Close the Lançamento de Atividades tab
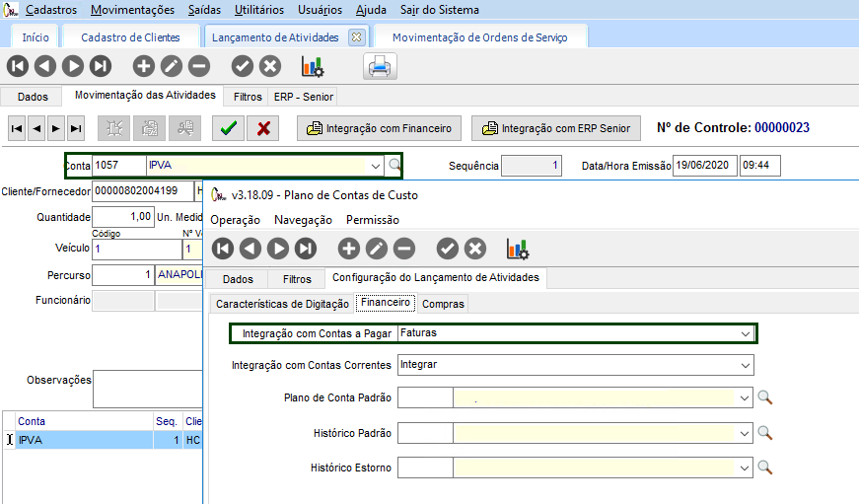The width and height of the screenshot is (859, 504). click(x=356, y=36)
